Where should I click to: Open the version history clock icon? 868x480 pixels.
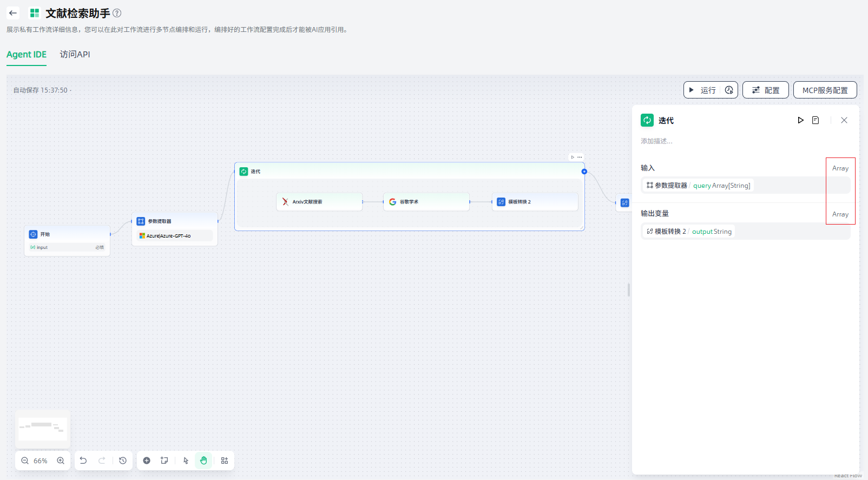123,461
